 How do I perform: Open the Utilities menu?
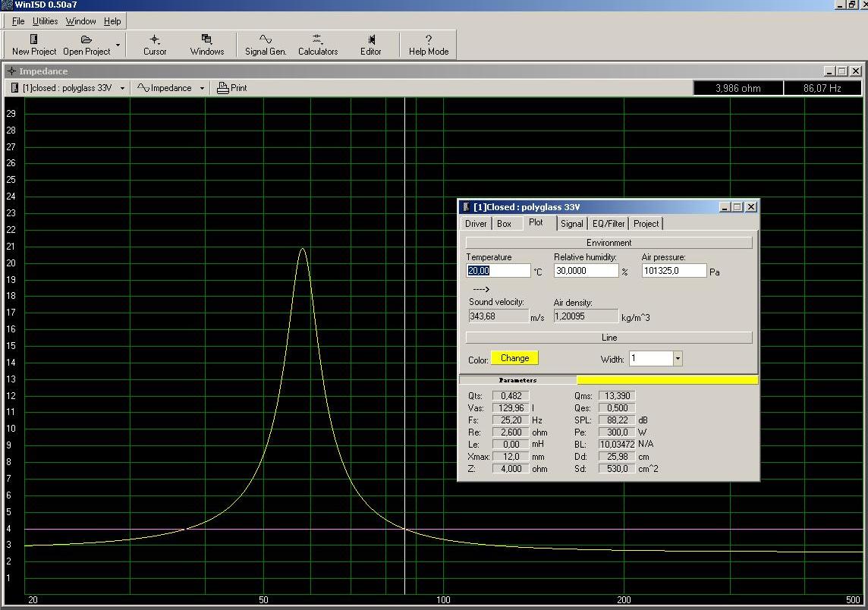click(45, 21)
